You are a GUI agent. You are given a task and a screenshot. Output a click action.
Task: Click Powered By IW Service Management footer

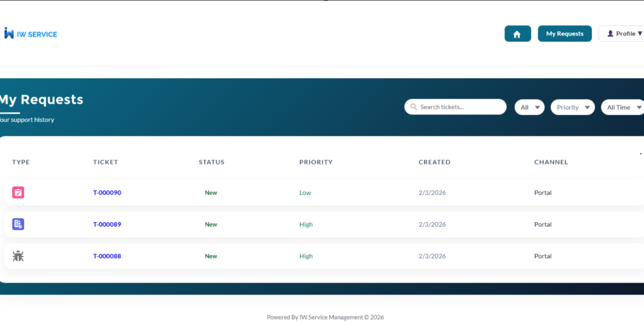coord(325,317)
